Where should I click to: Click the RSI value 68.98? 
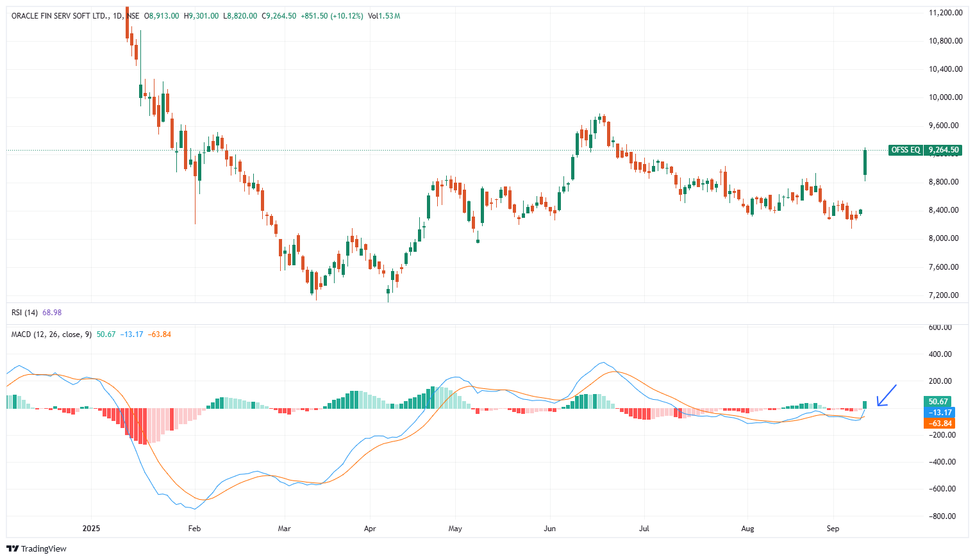(52, 313)
